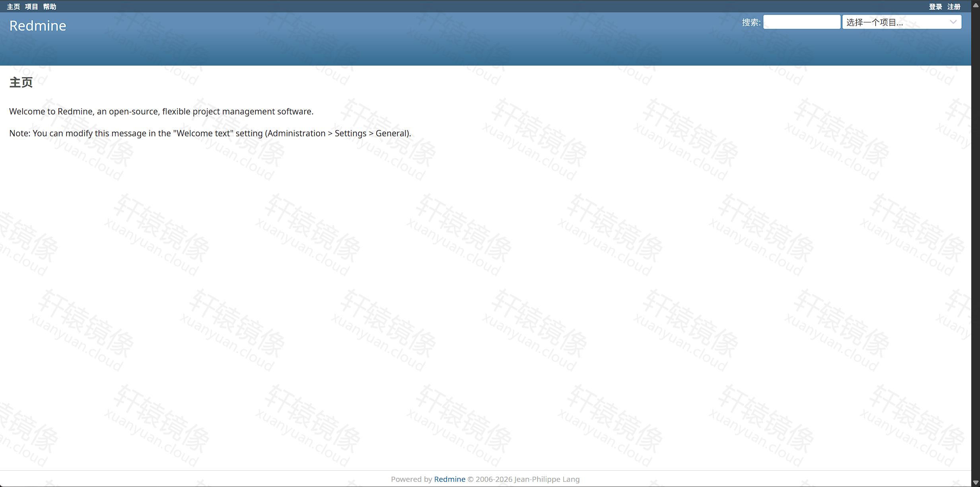The image size is (980, 487).
Task: Expand the 选择一个项目 project dropdown
Action: 902,22
